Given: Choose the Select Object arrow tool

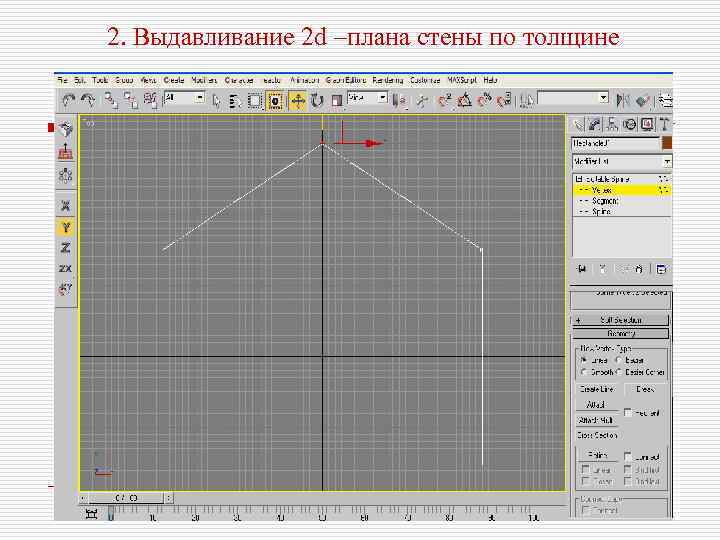Looking at the screenshot, I should 216,101.
